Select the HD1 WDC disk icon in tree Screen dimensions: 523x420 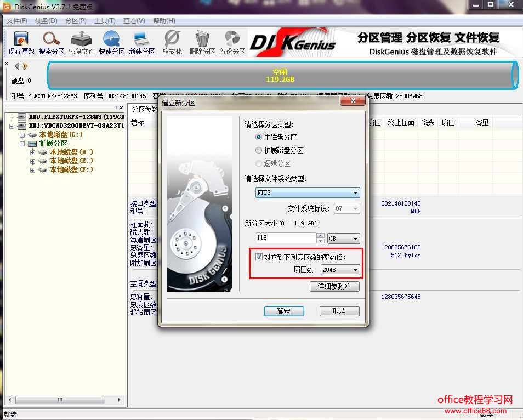coord(22,126)
